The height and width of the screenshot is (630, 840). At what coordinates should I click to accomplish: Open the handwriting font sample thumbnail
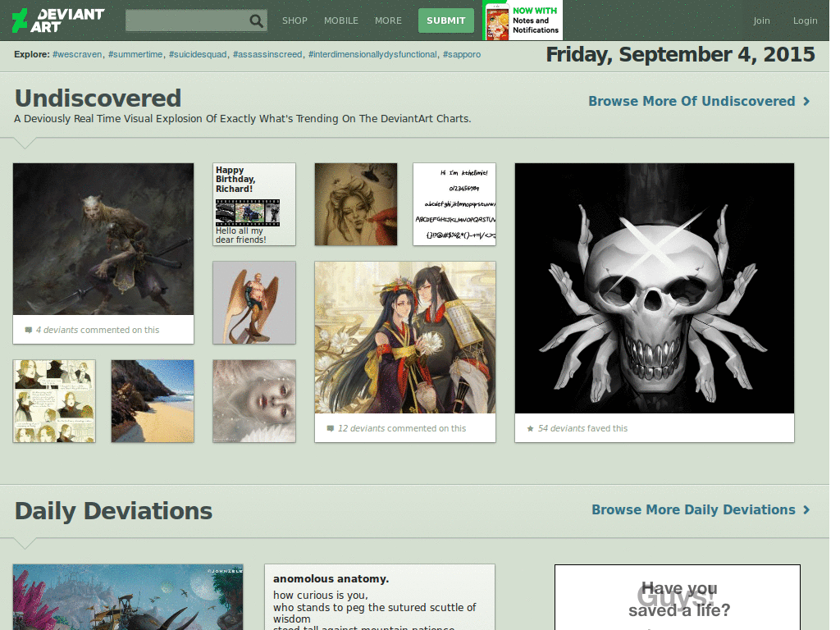(x=454, y=204)
